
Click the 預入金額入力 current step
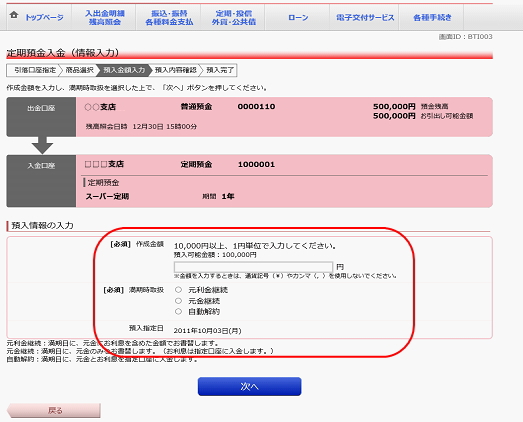pyautogui.click(x=124, y=70)
